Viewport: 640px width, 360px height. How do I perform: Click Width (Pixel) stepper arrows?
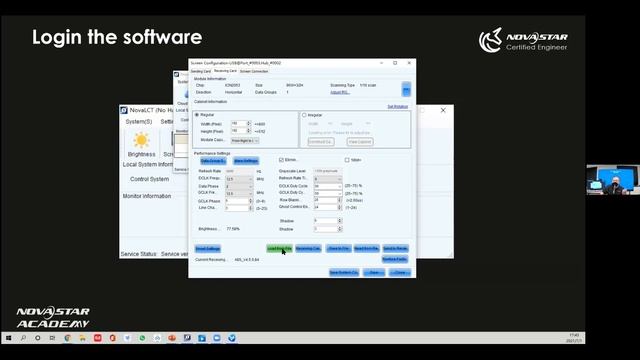[249, 123]
